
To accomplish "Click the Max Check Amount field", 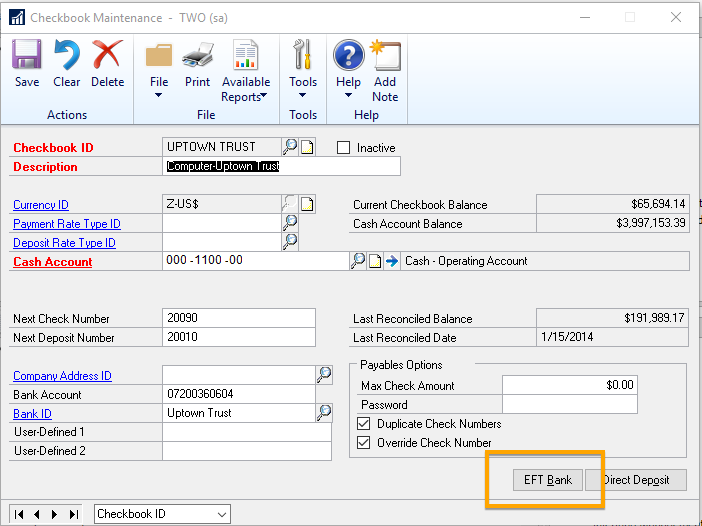I will (x=569, y=385).
